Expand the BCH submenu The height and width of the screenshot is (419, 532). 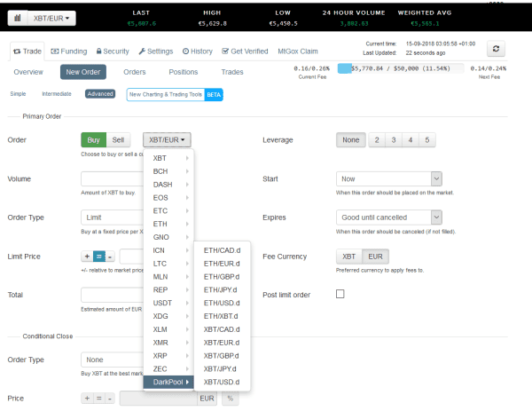pos(168,171)
